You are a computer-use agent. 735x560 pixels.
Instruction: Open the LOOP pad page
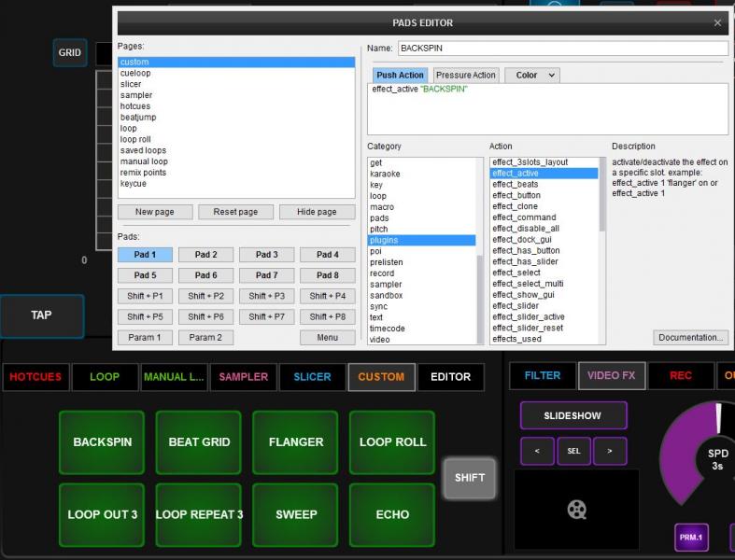pos(105,377)
